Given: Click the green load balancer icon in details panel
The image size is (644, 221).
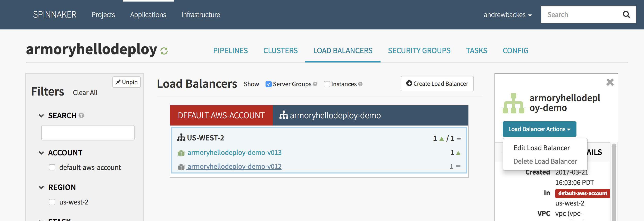Looking at the screenshot, I should point(513,104).
